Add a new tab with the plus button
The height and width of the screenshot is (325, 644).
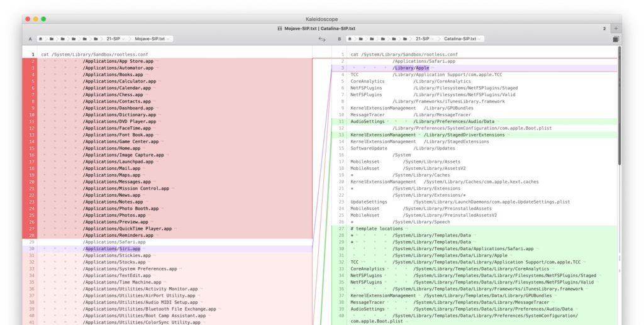pos(616,28)
